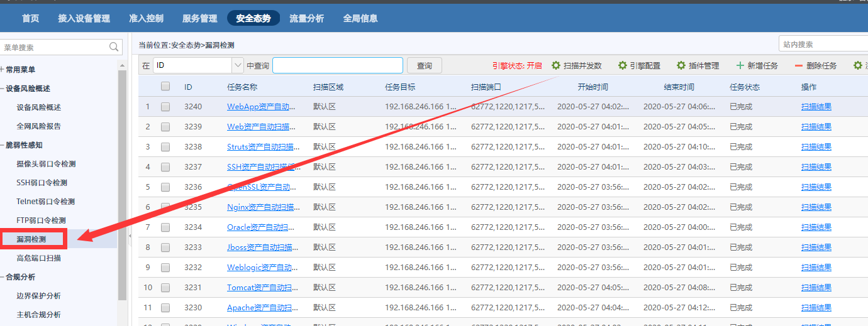Expand the 常用菜单 menu group
Image resolution: width=868 pixels, height=326 pixels.
pos(3,70)
